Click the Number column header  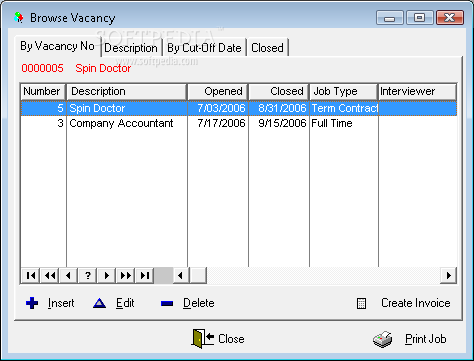pyautogui.click(x=43, y=91)
